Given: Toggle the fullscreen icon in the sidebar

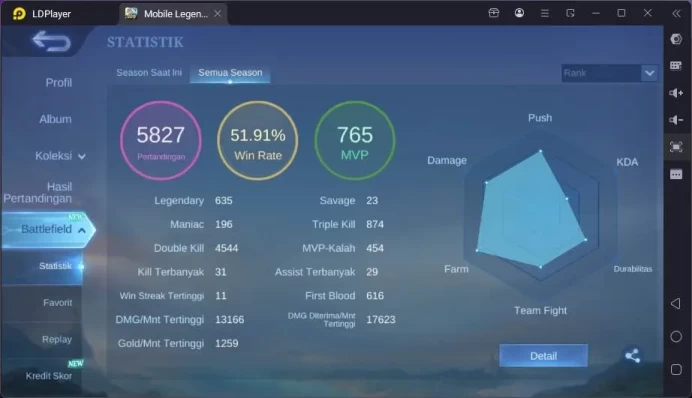Looking at the screenshot, I should pyautogui.click(x=676, y=146).
